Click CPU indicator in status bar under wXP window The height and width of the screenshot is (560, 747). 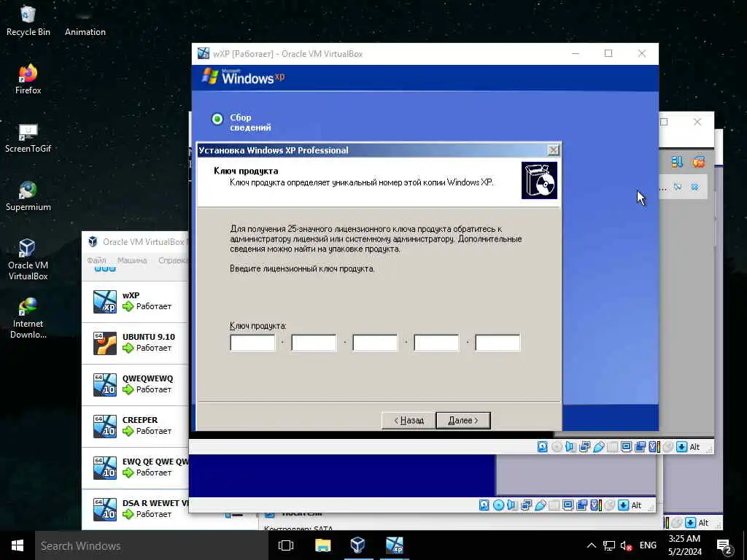(654, 447)
